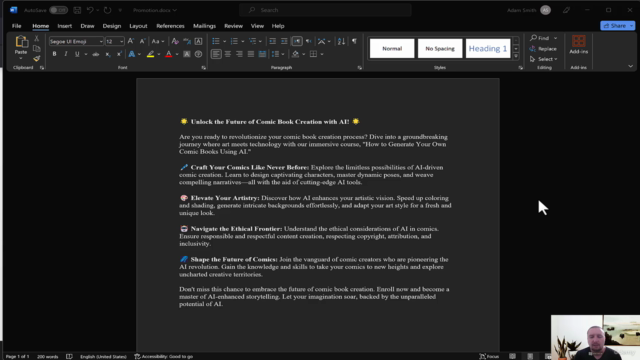
Task: Click the character shading icon
Action: (187, 54)
